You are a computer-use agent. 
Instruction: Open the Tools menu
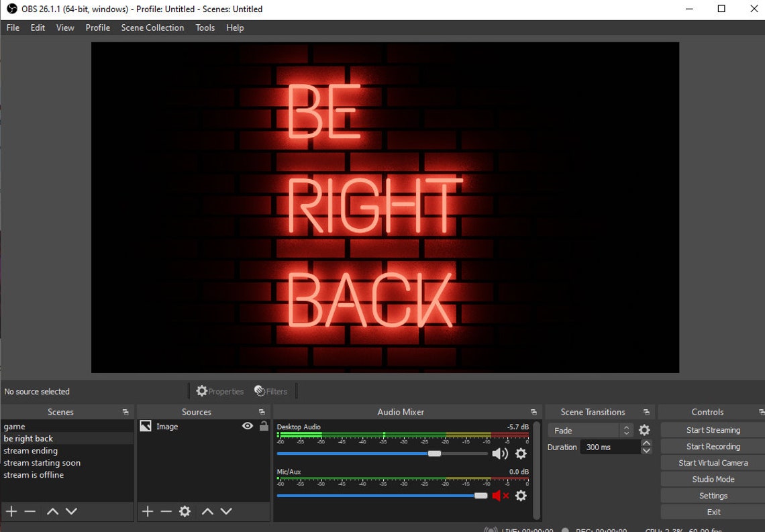pyautogui.click(x=205, y=28)
